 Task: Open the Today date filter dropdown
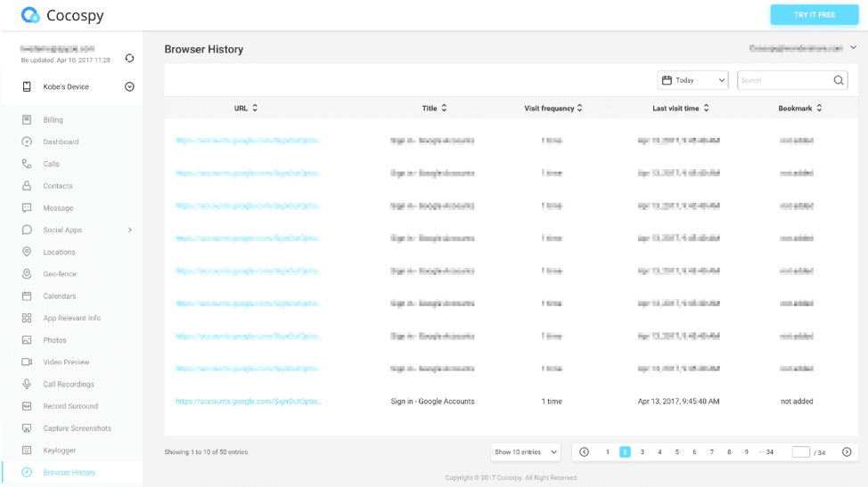[692, 80]
